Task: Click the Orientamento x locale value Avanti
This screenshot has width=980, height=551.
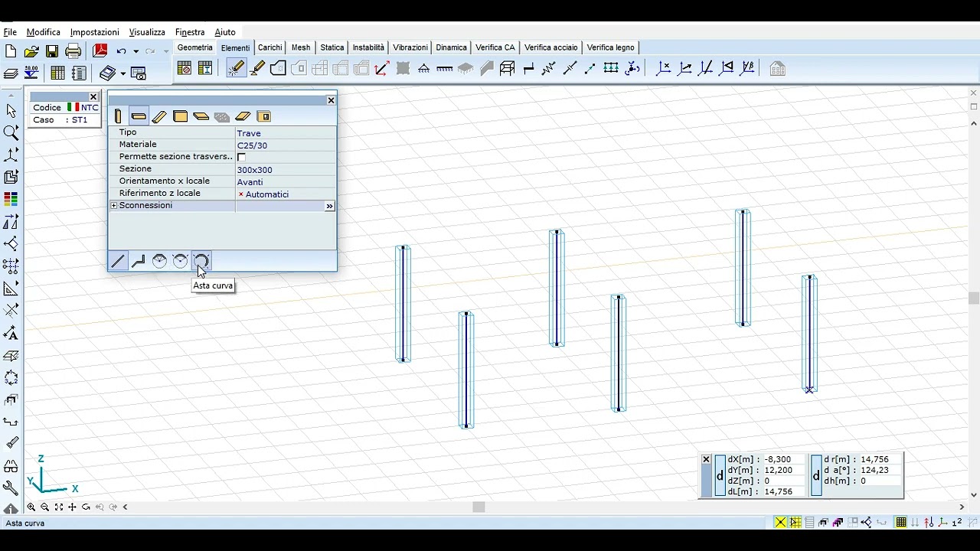Action: pos(250,182)
